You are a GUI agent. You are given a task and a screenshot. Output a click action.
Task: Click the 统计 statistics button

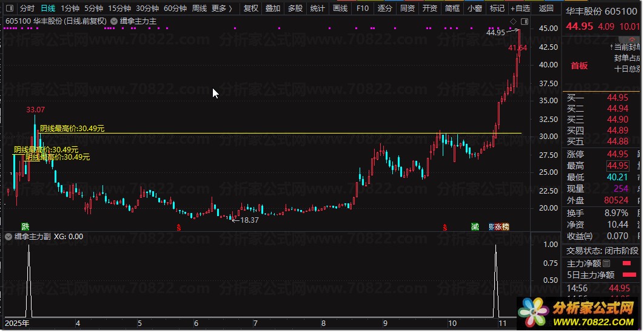click(x=318, y=8)
